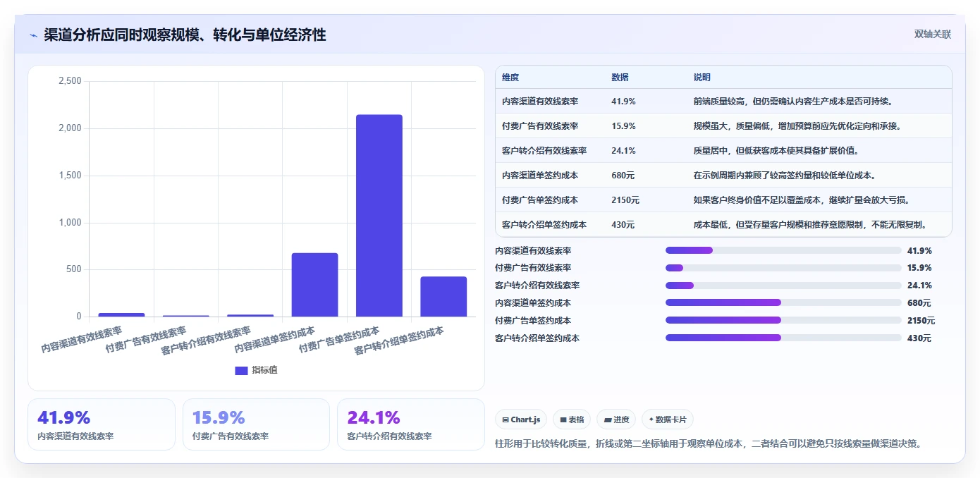Click the 2150元 progress bar for 付费广告单签约成本
980x478 pixels.
click(783, 321)
